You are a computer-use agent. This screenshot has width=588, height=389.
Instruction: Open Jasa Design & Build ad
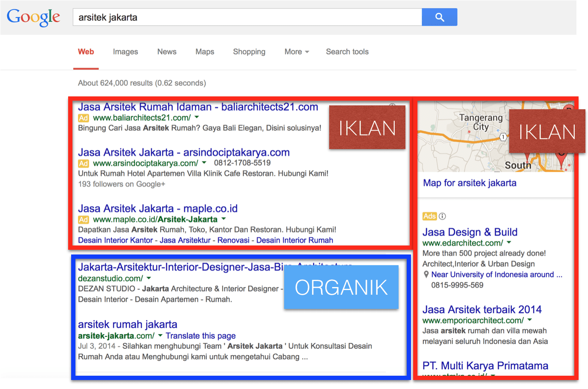click(470, 232)
